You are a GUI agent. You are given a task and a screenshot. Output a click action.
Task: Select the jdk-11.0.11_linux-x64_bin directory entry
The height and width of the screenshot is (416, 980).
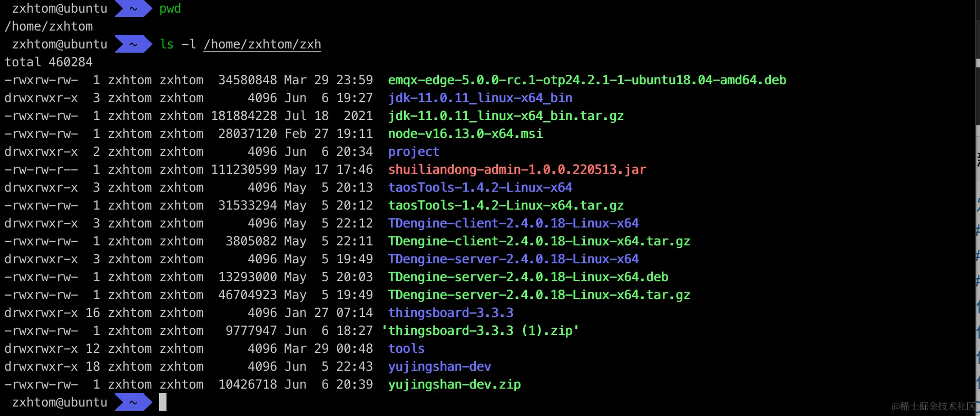click(480, 98)
